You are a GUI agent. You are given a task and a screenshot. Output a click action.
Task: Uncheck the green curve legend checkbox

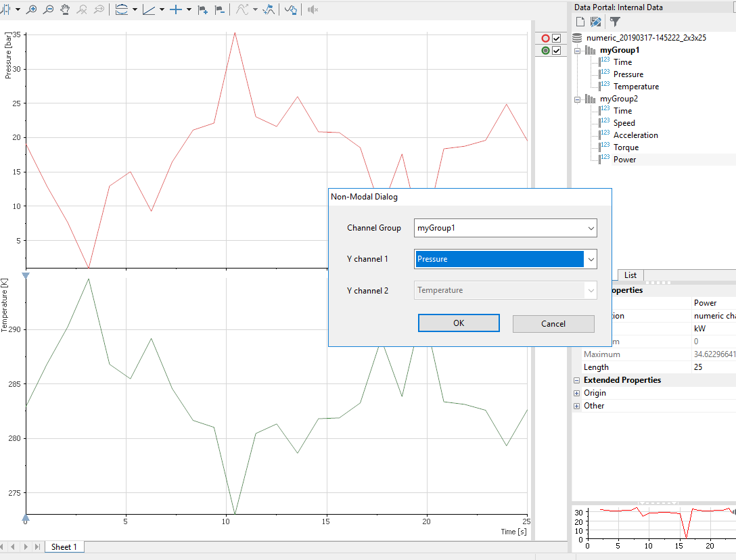pyautogui.click(x=557, y=51)
